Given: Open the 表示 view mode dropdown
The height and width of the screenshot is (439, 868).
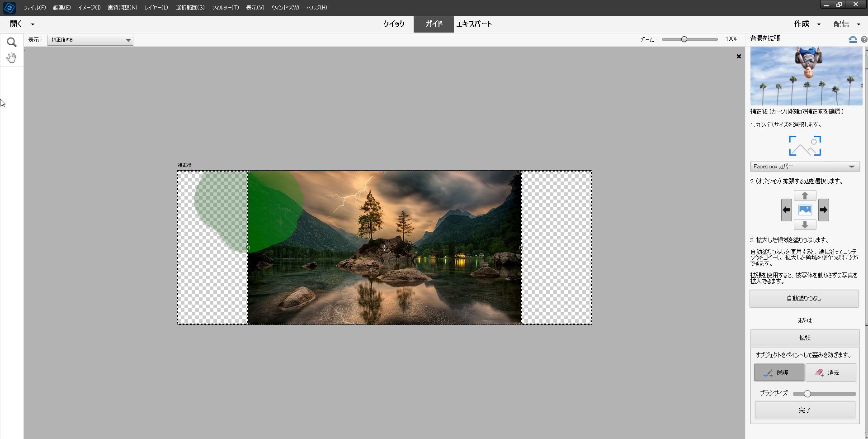Looking at the screenshot, I should (90, 40).
